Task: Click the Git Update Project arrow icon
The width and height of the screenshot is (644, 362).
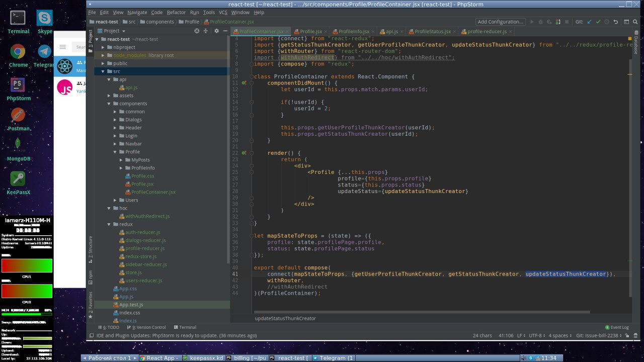Action: (590, 22)
